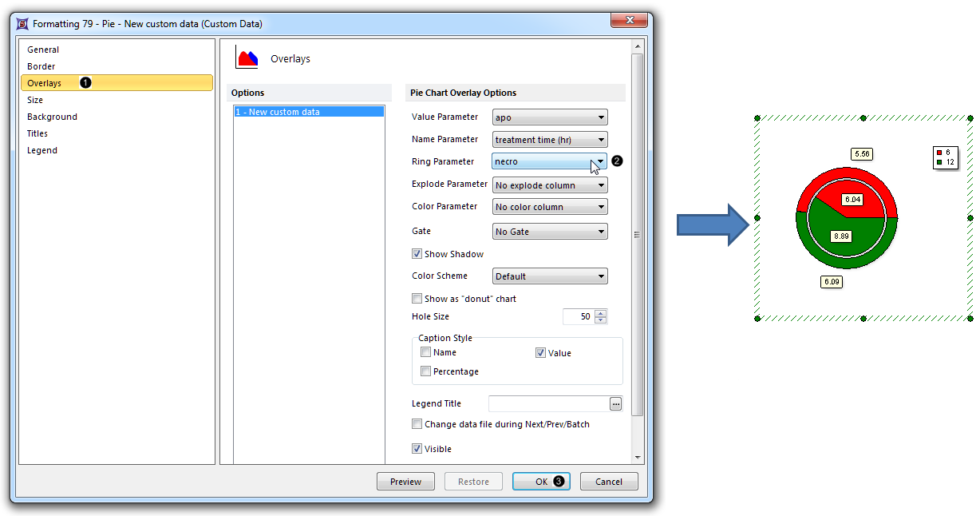Screen dimensions: 980x516
Task: Click the Preview button
Action: pos(405,482)
